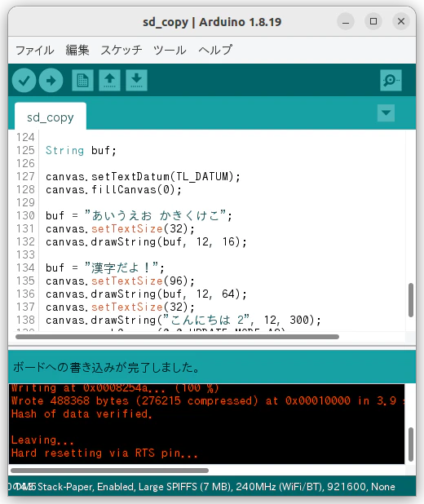Click the line 'String buf;'
Image resolution: width=424 pixels, height=504 pixels.
point(81,150)
